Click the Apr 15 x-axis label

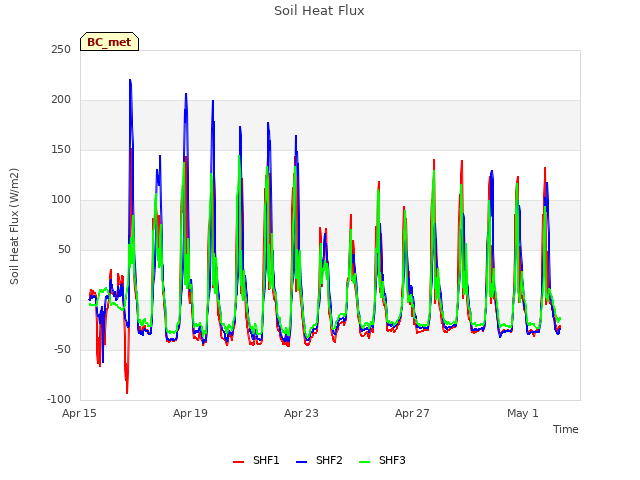click(x=79, y=413)
